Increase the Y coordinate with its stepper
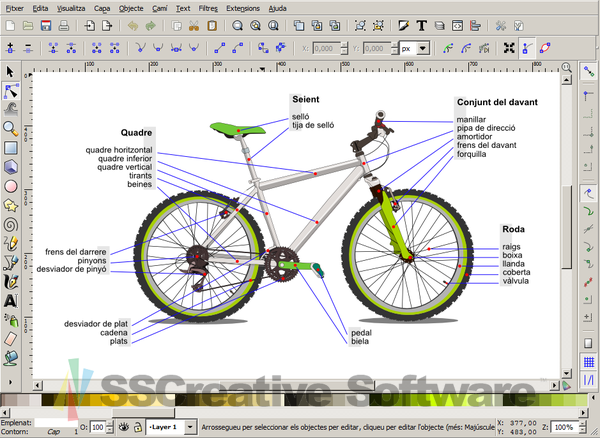The image size is (600, 438). [395, 45]
